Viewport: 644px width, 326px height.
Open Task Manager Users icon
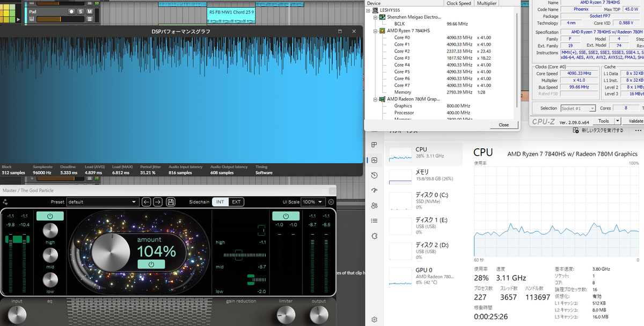(374, 205)
